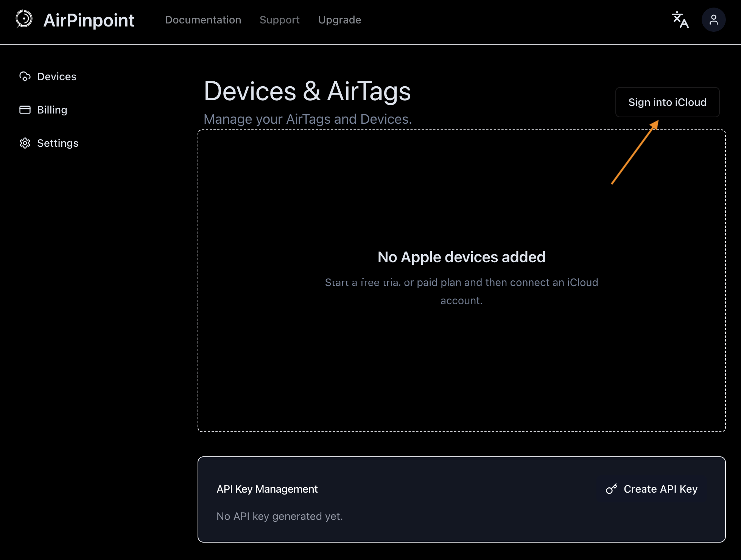Click the Settings gear icon
The width and height of the screenshot is (741, 560).
(25, 143)
